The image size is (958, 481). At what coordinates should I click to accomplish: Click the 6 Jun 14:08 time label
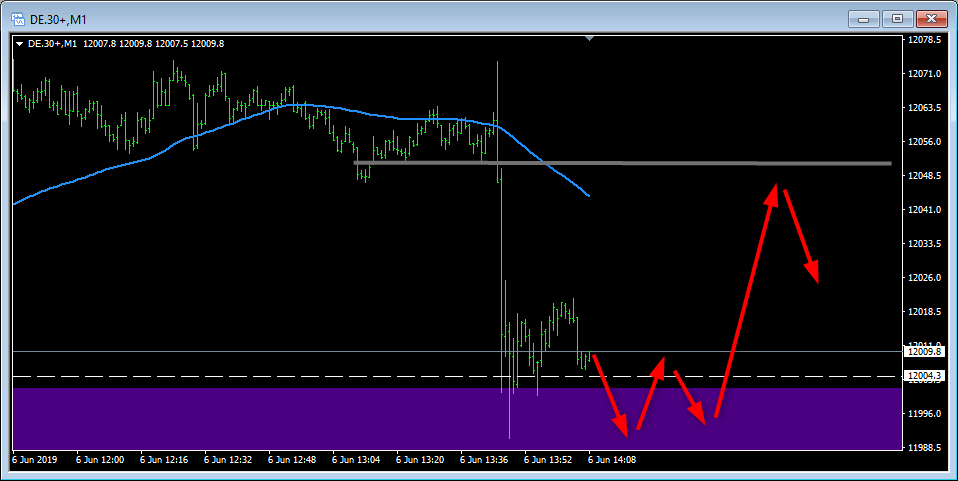pyautogui.click(x=613, y=460)
